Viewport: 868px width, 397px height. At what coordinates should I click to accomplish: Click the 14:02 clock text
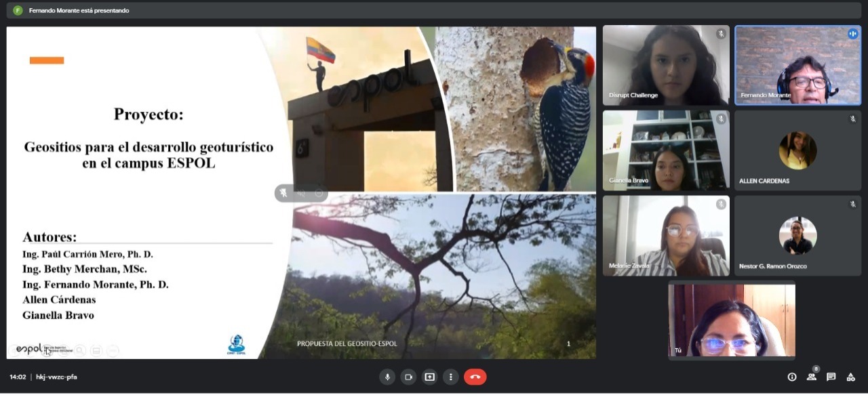18,377
